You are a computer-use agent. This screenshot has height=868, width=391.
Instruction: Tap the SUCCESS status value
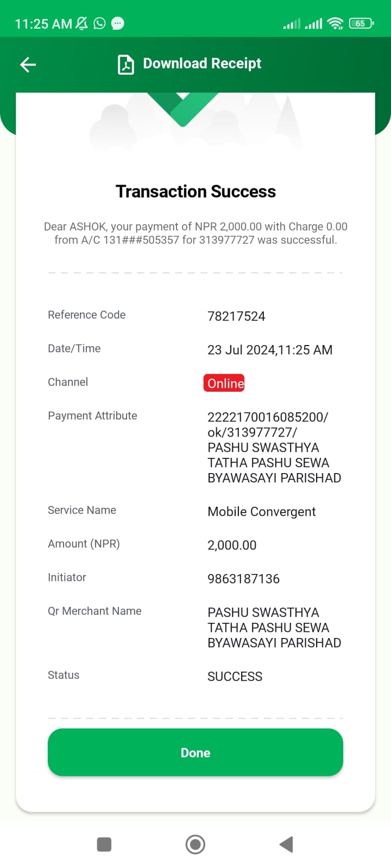[x=235, y=676]
